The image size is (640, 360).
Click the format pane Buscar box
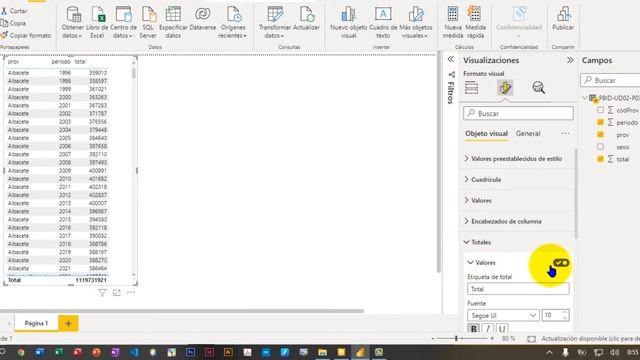coord(518,113)
